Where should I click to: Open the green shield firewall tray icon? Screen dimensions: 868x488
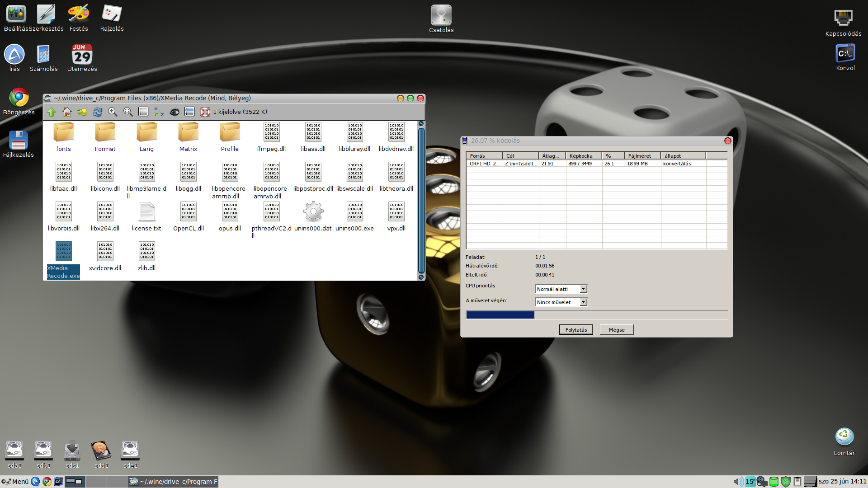click(x=786, y=482)
